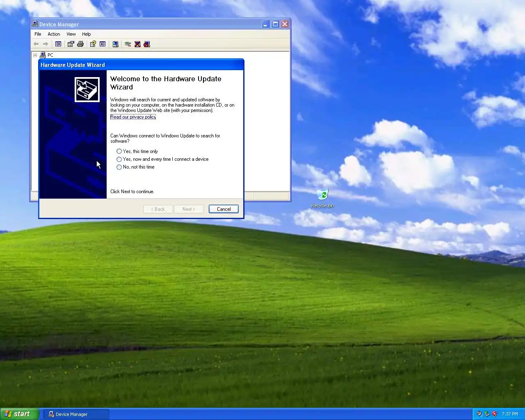Click the Back button in wizard
This screenshot has width=525, height=420.
(158, 209)
